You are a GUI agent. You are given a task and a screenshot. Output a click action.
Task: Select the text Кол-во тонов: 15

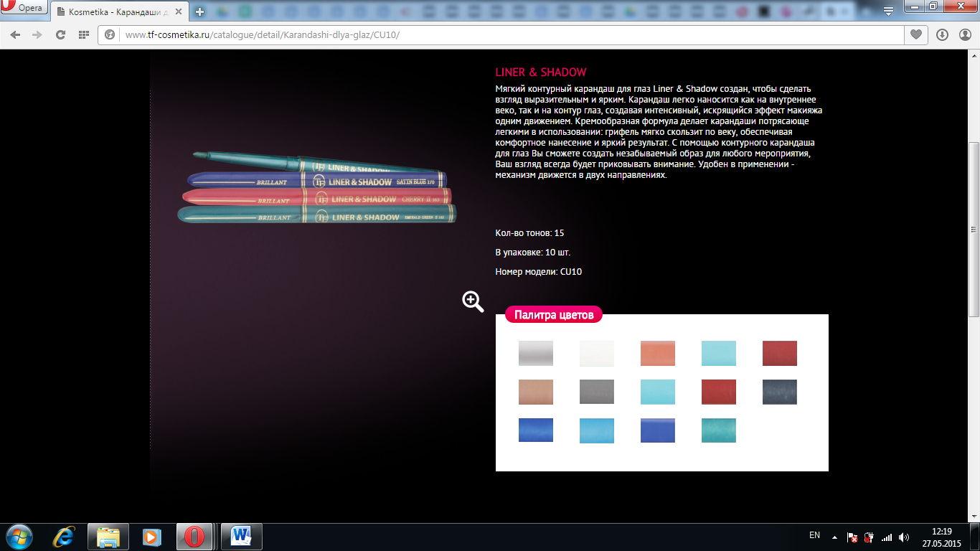(x=529, y=233)
